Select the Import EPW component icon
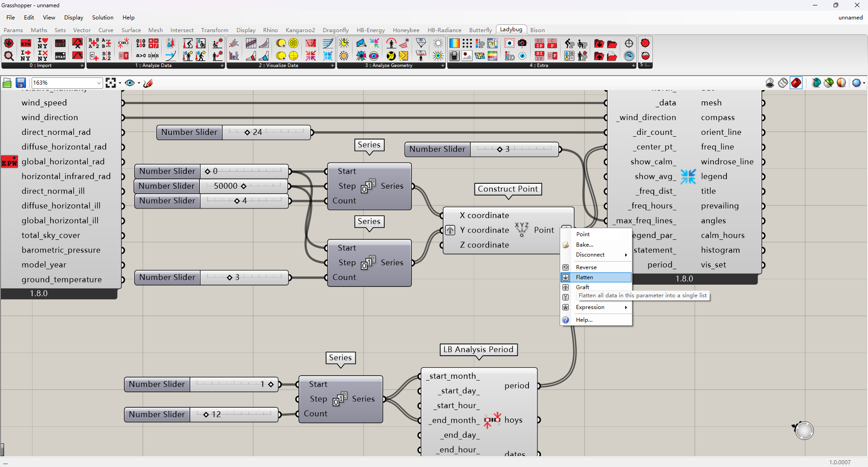 click(26, 43)
